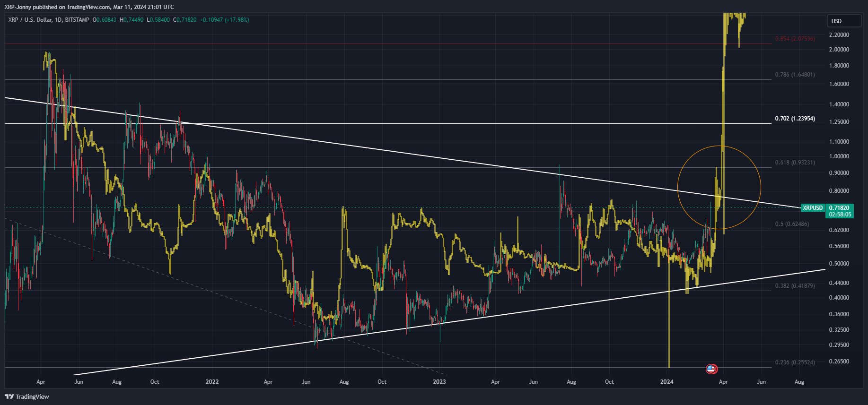868x405 pixels.
Task: Click the countdown timer 02:58:05
Action: [840, 215]
